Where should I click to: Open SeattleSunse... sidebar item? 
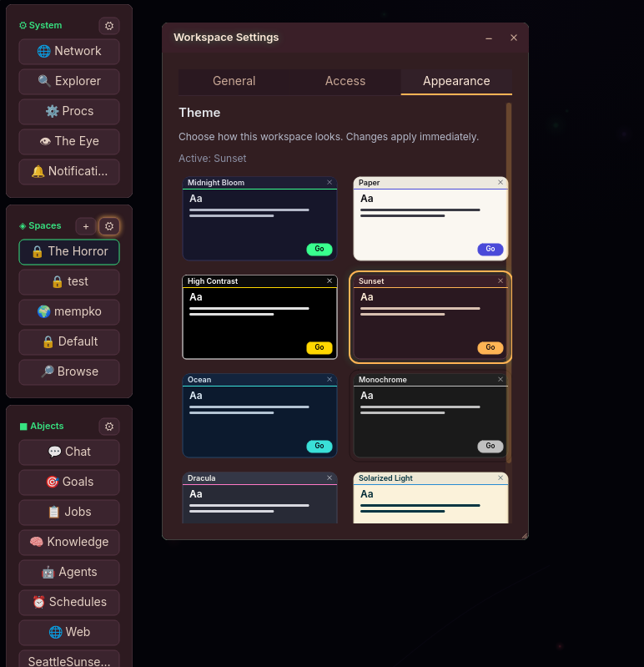click(x=69, y=659)
